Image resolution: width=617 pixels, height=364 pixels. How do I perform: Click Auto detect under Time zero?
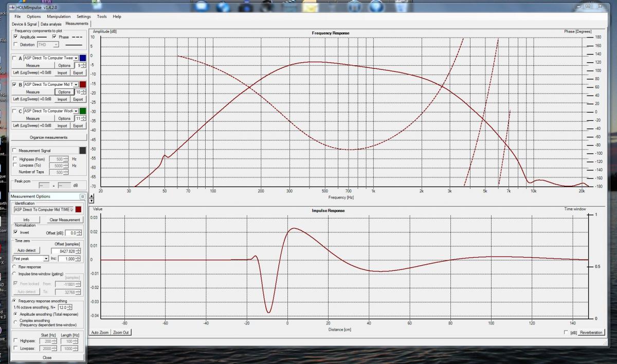click(26, 250)
